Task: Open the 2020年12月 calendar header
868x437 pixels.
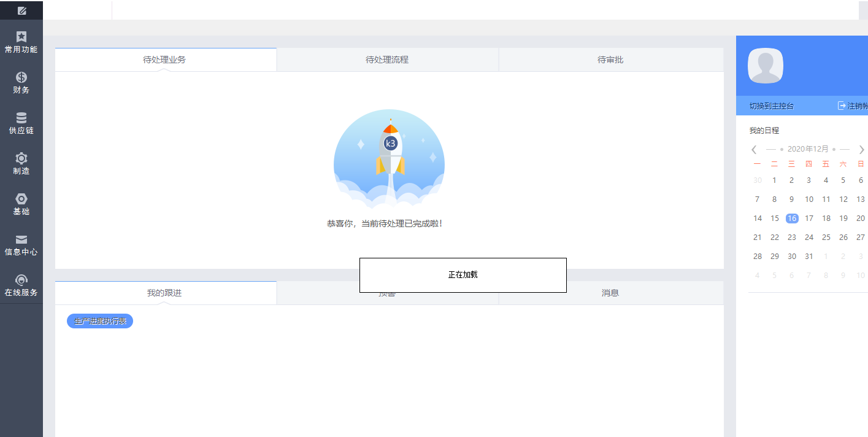Action: (x=808, y=149)
